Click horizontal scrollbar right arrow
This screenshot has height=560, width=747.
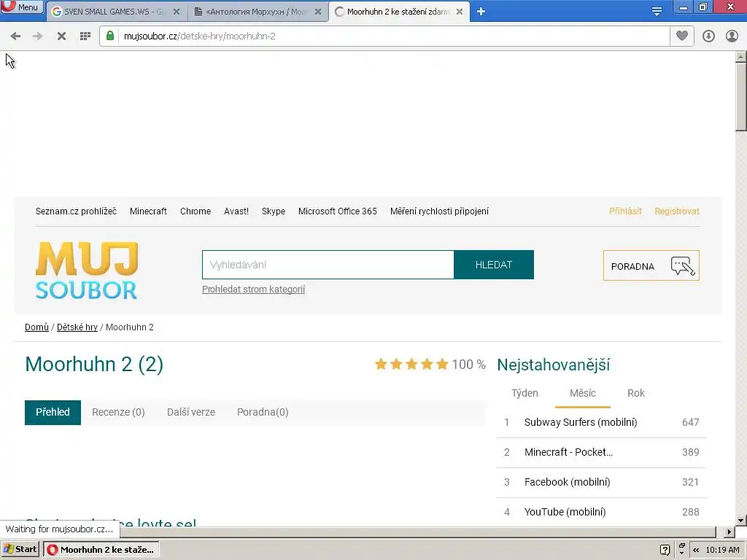[x=729, y=532]
